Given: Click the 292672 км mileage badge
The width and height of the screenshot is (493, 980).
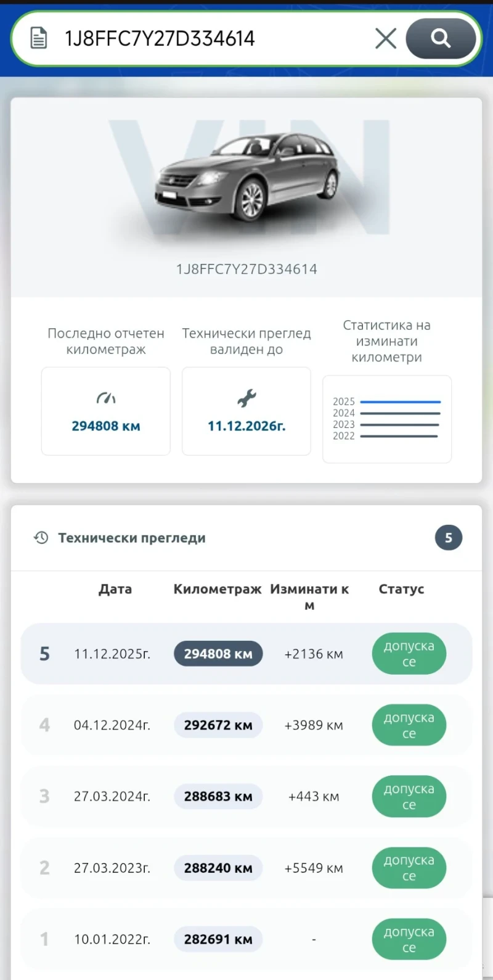Looking at the screenshot, I should [x=218, y=725].
